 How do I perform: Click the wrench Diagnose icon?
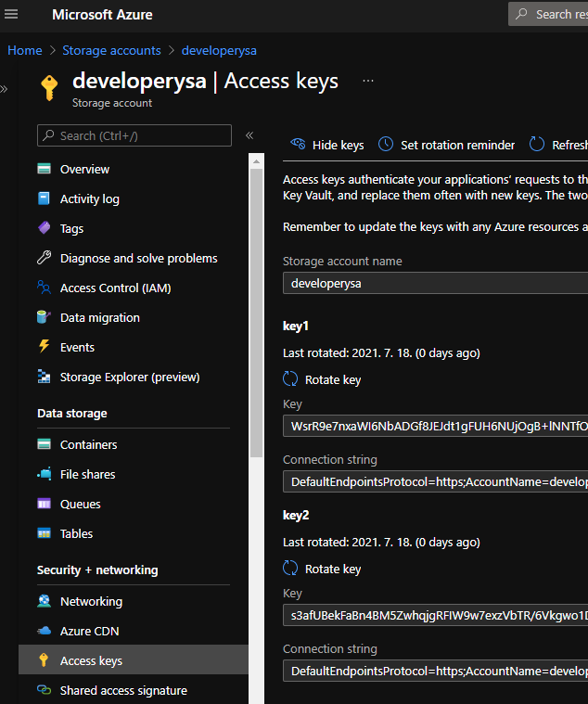point(44,258)
